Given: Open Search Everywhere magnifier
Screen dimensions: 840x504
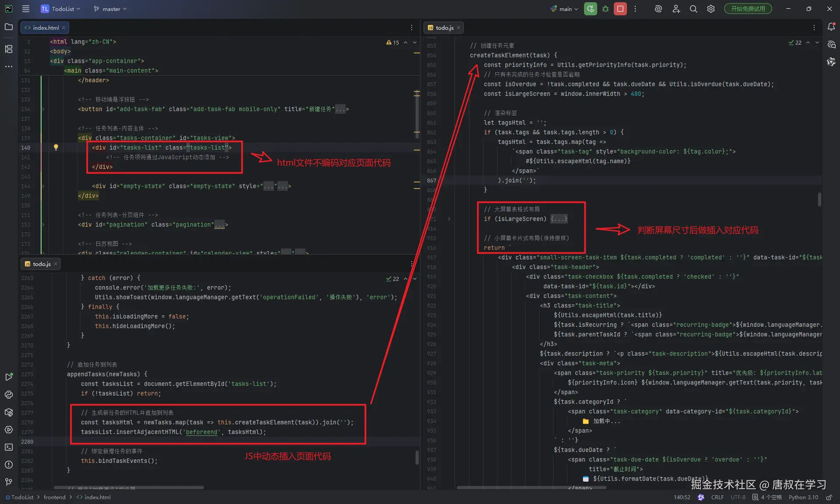Looking at the screenshot, I should point(693,9).
